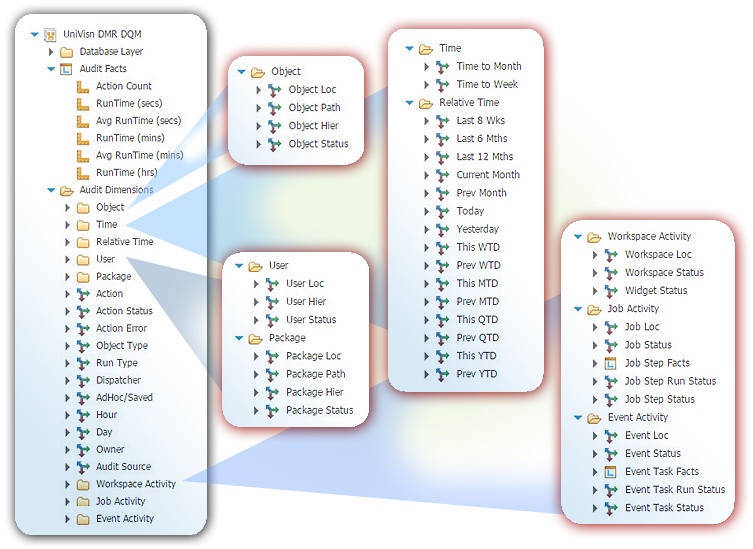Screen dimensions: 753x549
Task: Select the Owner dimension
Action: 110,449
